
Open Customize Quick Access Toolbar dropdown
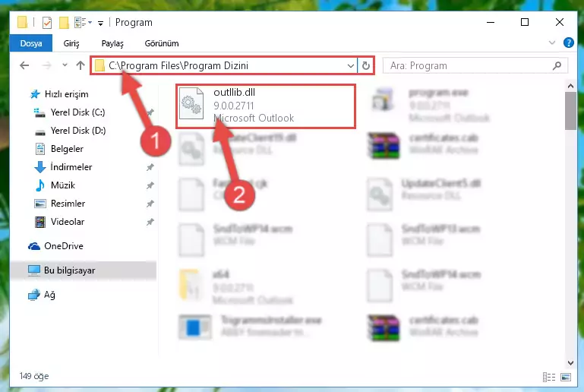pyautogui.click(x=100, y=24)
